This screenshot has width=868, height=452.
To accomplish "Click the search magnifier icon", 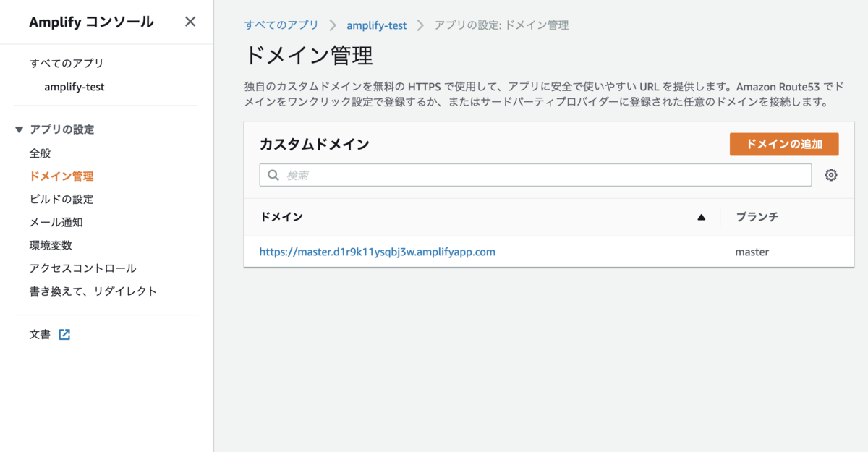I will (273, 175).
